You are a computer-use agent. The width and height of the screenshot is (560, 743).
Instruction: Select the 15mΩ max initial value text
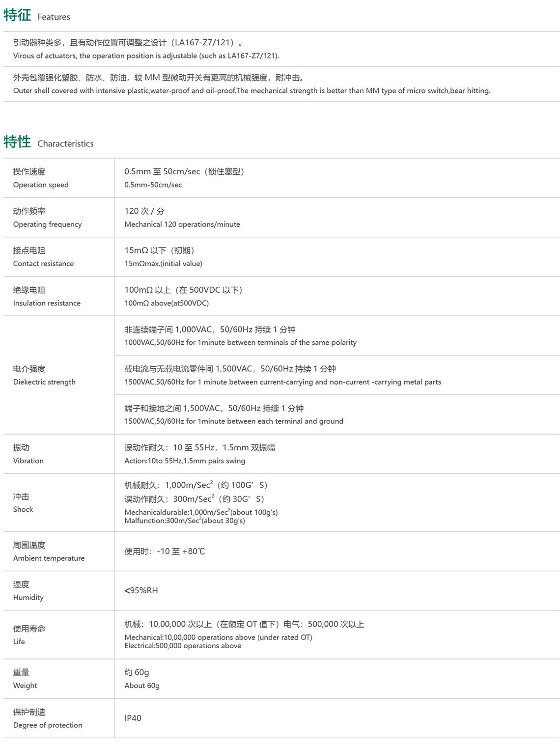[x=163, y=263]
